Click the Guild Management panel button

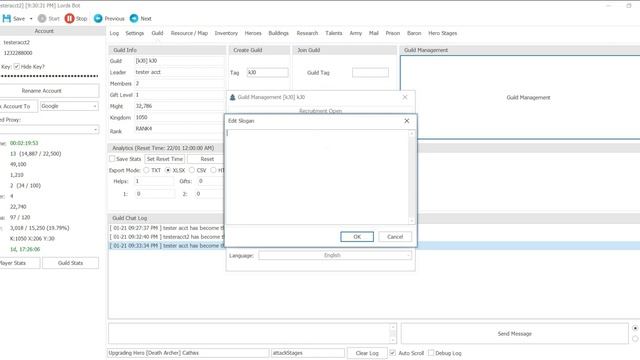coord(528,98)
